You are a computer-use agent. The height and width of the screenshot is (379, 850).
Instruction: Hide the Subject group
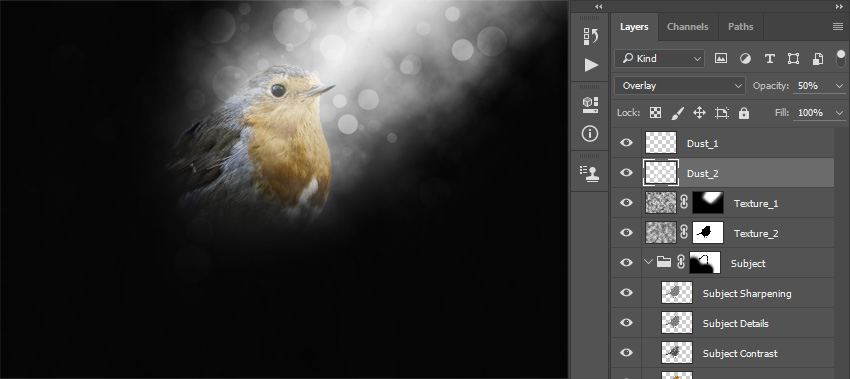(x=626, y=262)
